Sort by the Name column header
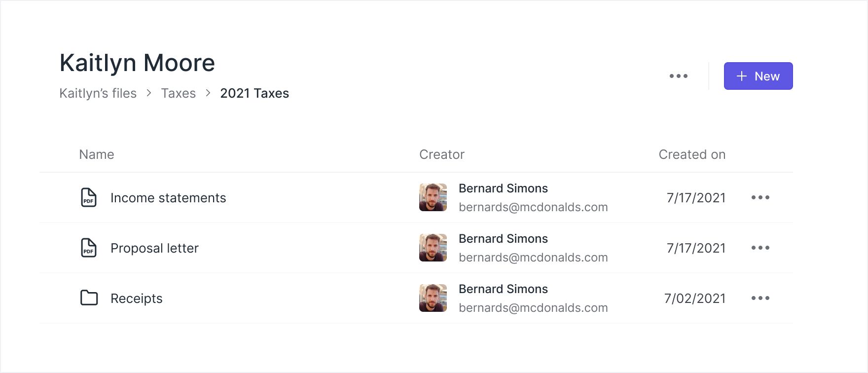Viewport: 868px width, 373px height. [x=97, y=154]
